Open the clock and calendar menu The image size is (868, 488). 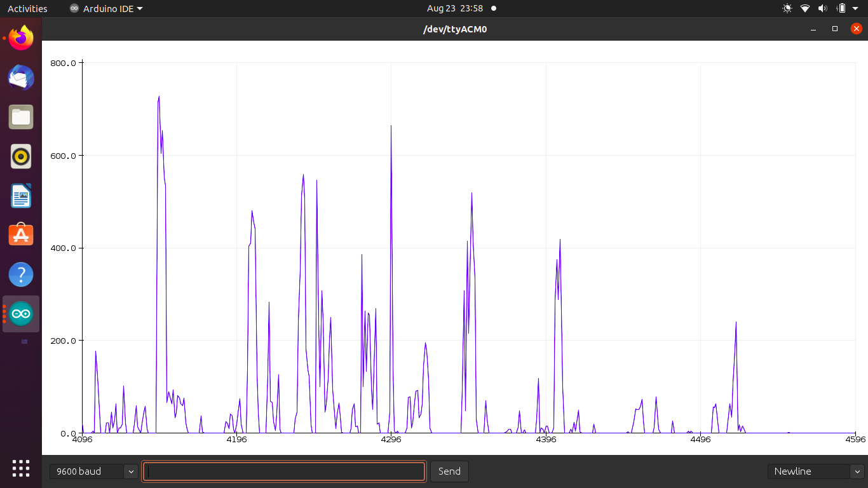(x=455, y=9)
